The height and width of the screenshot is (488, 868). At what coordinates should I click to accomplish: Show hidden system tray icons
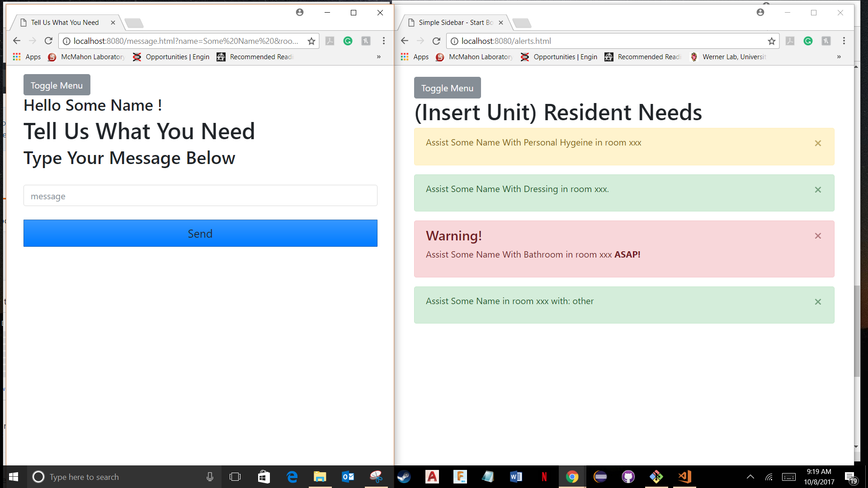click(x=750, y=477)
